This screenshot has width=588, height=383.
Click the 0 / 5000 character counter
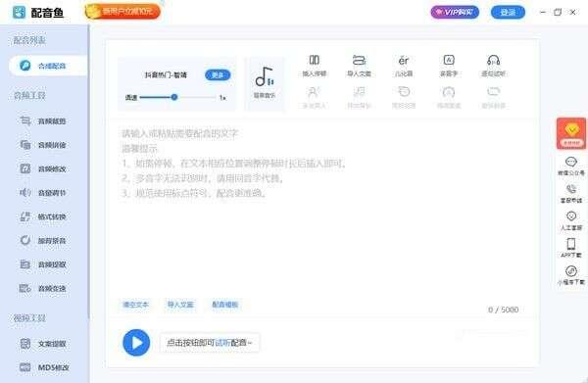coord(504,310)
